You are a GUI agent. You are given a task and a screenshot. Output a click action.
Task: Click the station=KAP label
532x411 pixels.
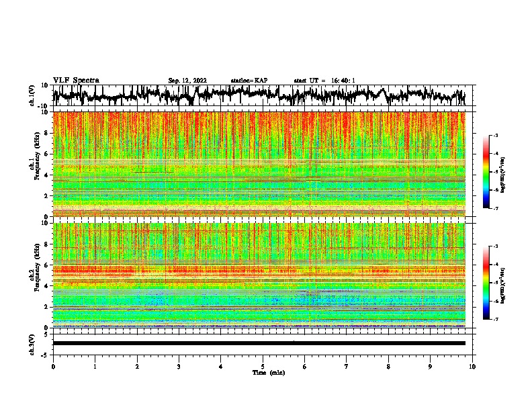point(249,81)
